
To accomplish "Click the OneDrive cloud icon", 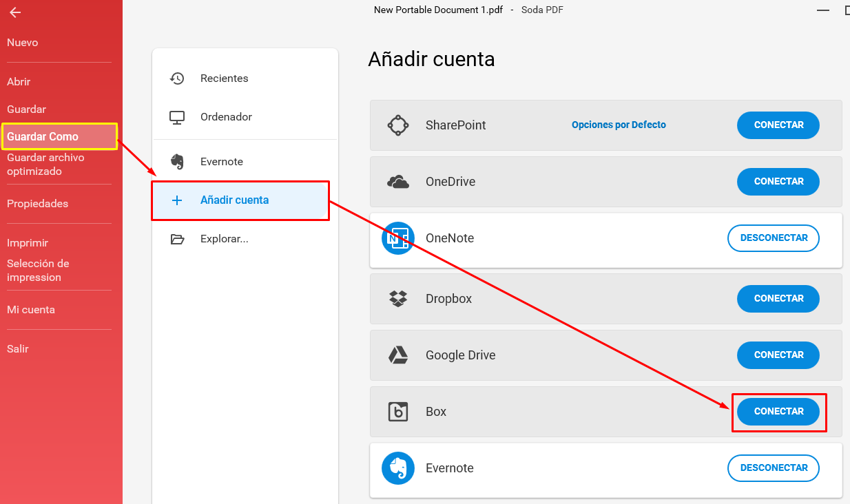I will [398, 182].
